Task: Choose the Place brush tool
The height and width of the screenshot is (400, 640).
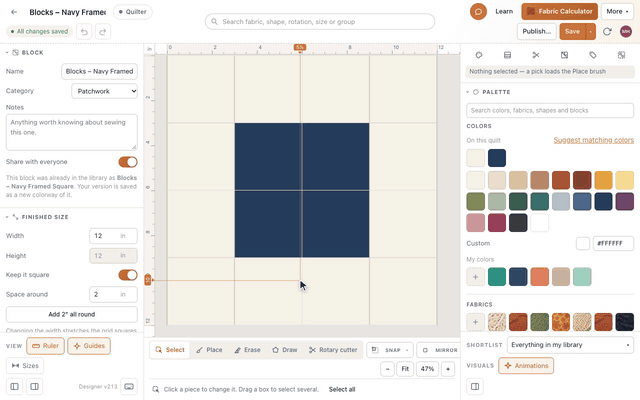Action: (209, 350)
